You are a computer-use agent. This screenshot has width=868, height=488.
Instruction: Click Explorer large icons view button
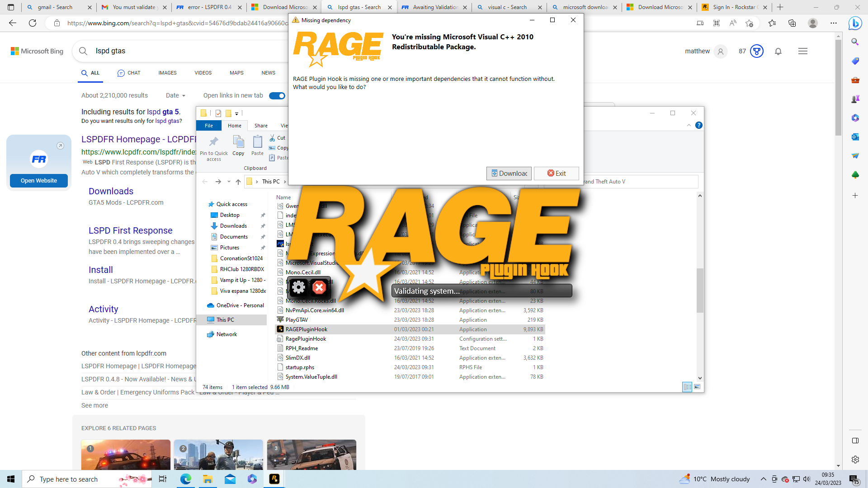(697, 387)
